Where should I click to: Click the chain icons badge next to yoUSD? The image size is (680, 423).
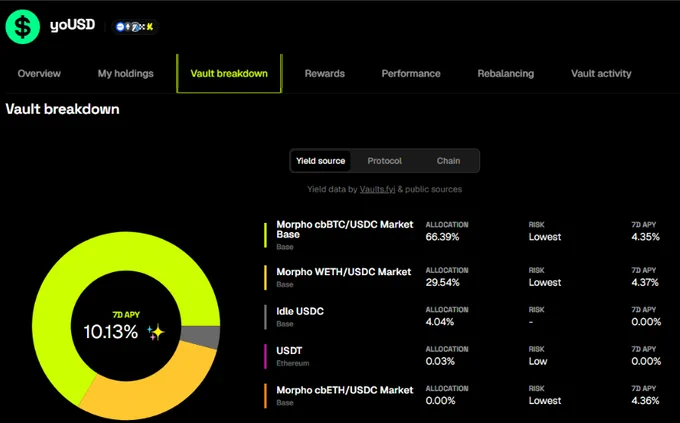[135, 27]
